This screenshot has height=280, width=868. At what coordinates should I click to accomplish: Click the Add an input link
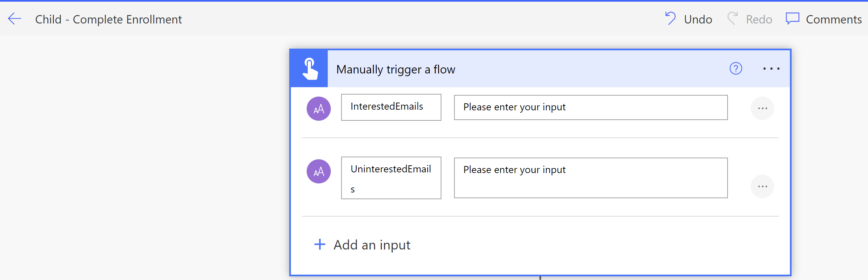[372, 245]
